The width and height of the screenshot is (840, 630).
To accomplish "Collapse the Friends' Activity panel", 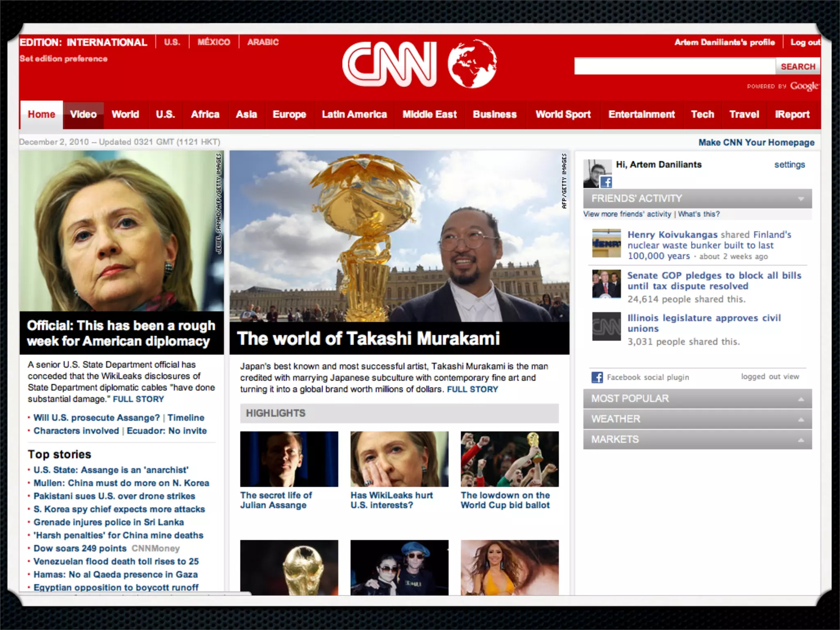I will pos(801,199).
